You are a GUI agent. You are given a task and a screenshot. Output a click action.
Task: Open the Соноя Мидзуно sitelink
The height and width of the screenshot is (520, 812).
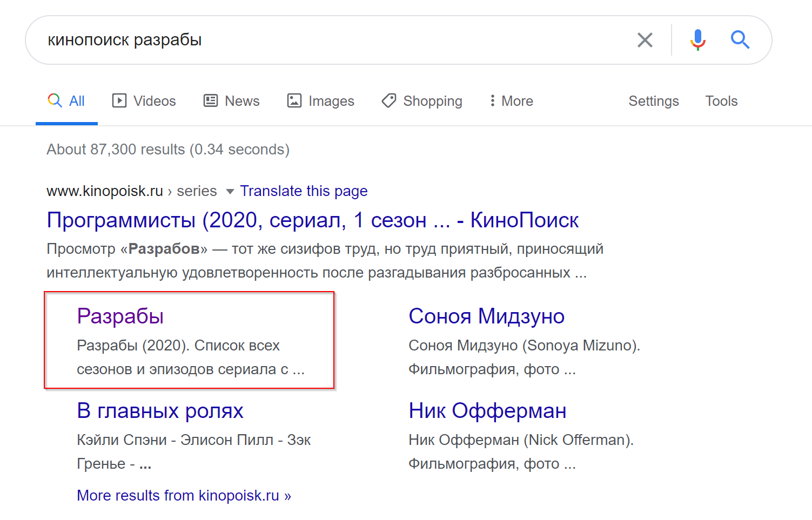pos(486,316)
